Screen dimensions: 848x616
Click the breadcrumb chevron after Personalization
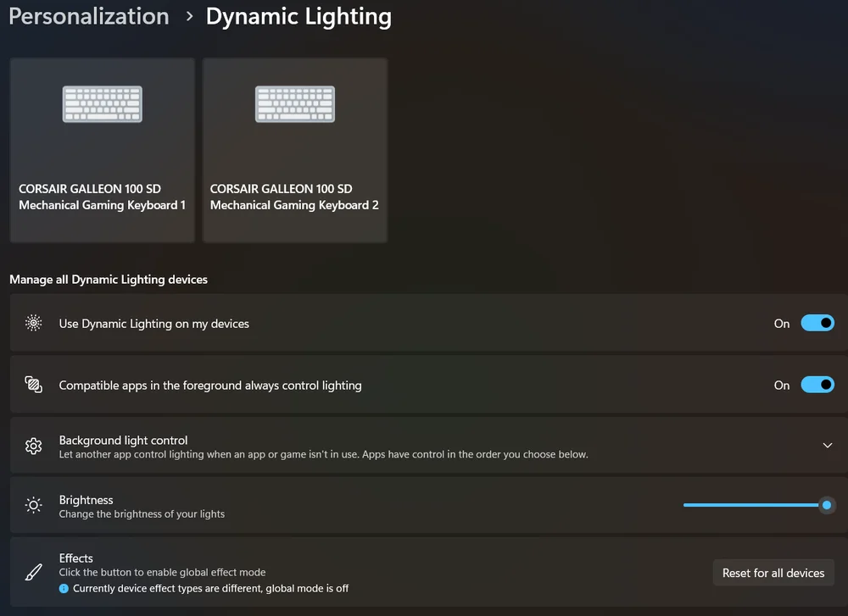click(x=189, y=17)
